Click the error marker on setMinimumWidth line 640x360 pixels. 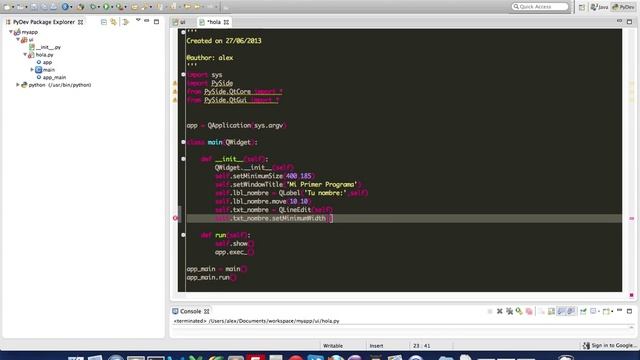[x=175, y=218]
